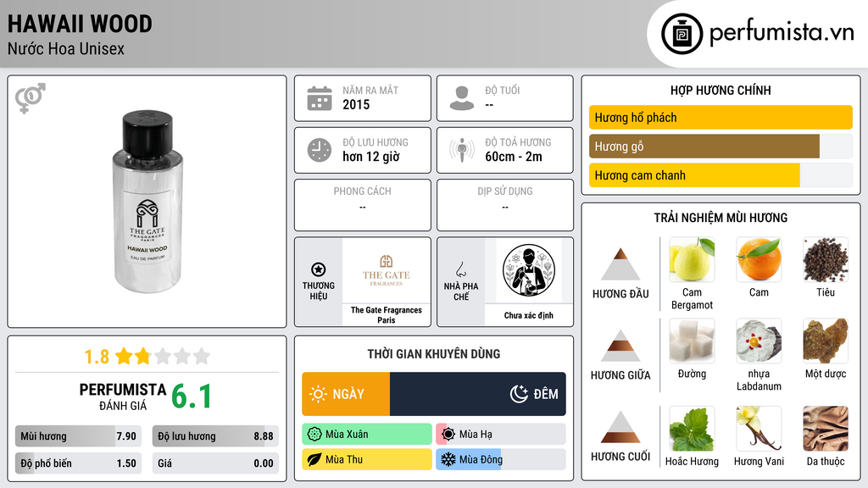The height and width of the screenshot is (488, 868).
Task: Open the Tiêu pepper note image
Action: click(x=826, y=260)
